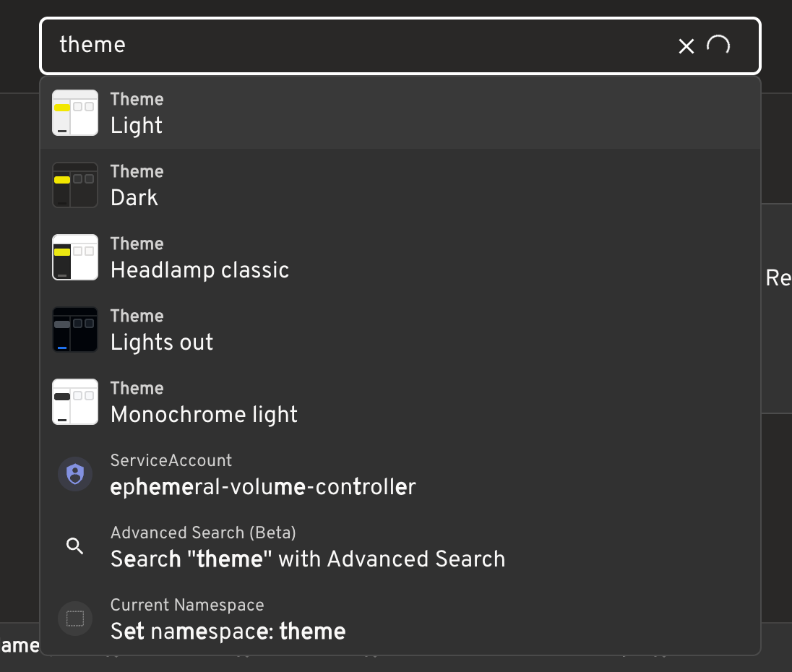Choose the Headlamp classic theme

(x=400, y=257)
